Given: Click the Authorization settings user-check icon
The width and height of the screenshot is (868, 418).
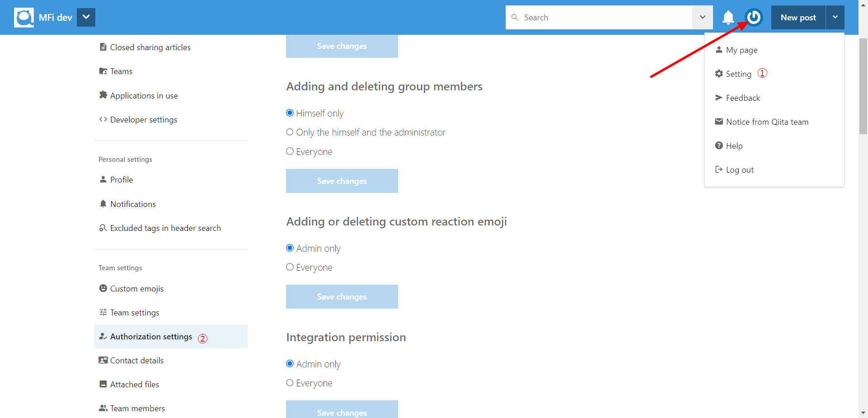Looking at the screenshot, I should (x=103, y=336).
